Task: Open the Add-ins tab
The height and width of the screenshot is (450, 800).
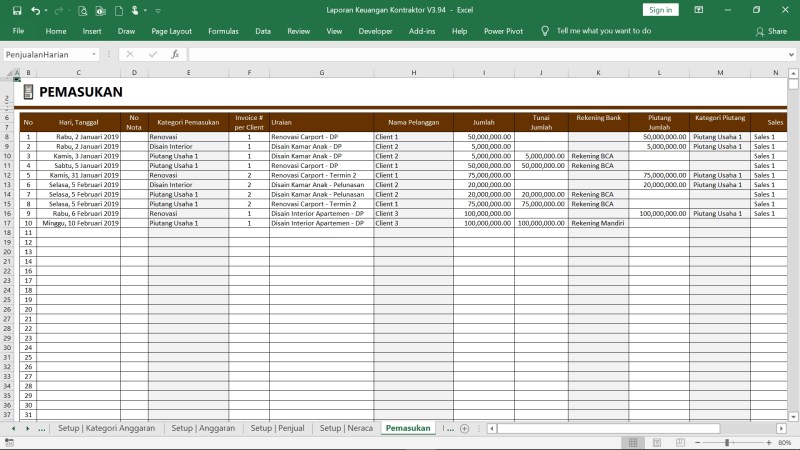Action: pos(422,31)
